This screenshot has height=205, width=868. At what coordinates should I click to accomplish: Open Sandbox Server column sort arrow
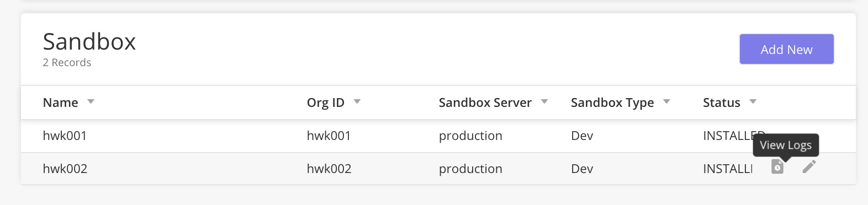point(544,101)
